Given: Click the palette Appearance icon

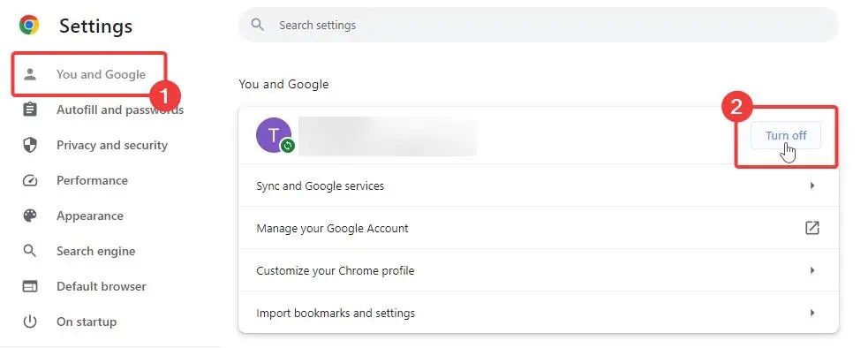Looking at the screenshot, I should (30, 216).
